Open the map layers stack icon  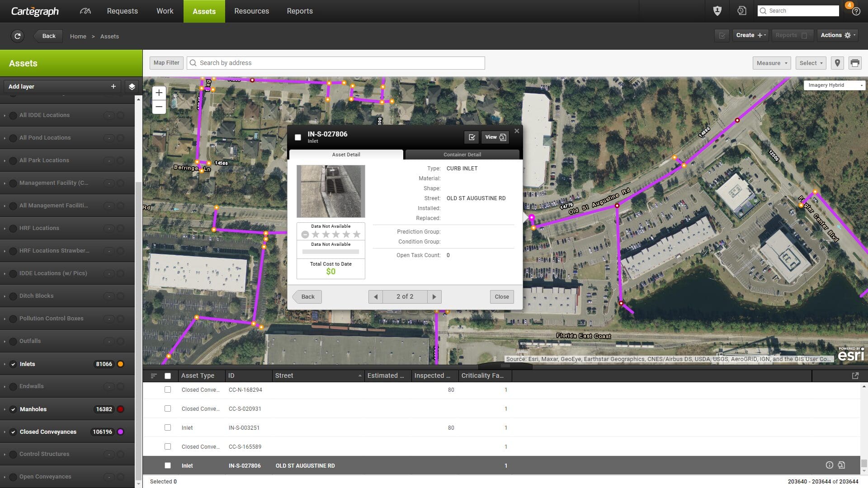(132, 86)
